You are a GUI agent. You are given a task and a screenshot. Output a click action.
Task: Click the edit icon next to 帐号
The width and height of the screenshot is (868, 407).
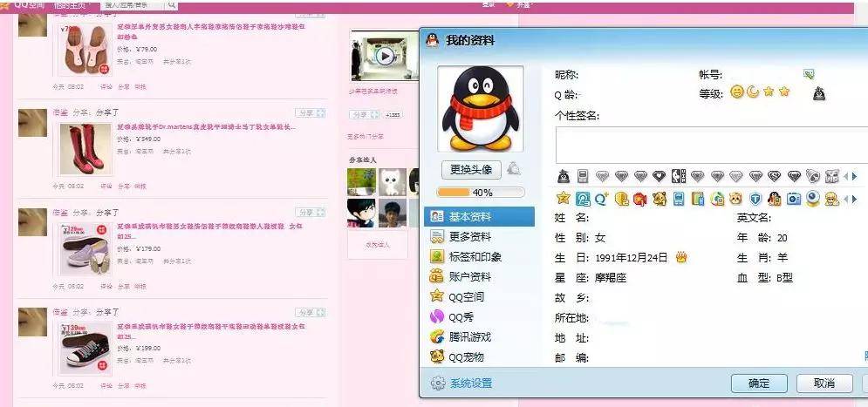(x=809, y=74)
